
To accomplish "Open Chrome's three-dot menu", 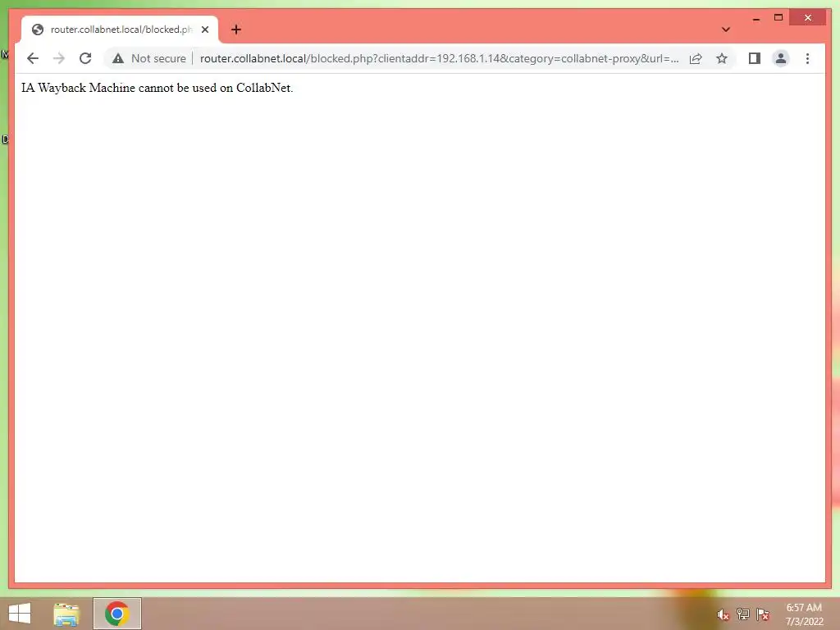I will pos(807,58).
